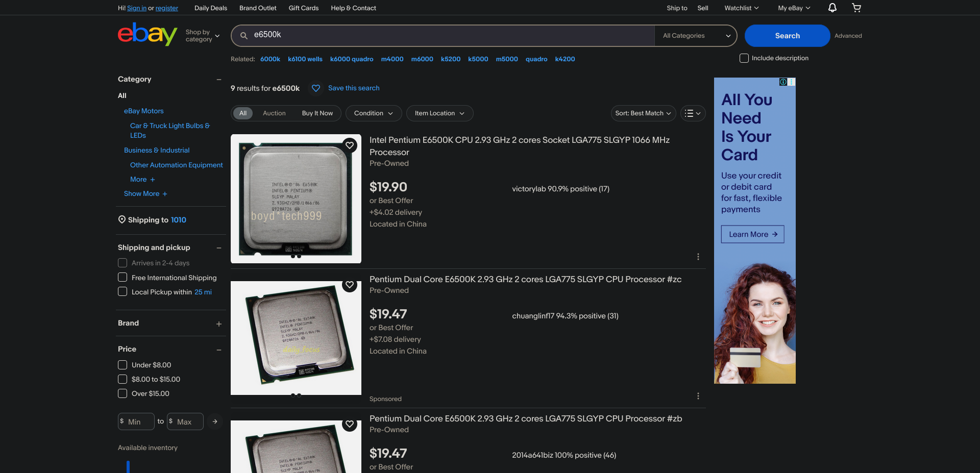Enable Free International Shipping filter

coord(122,277)
